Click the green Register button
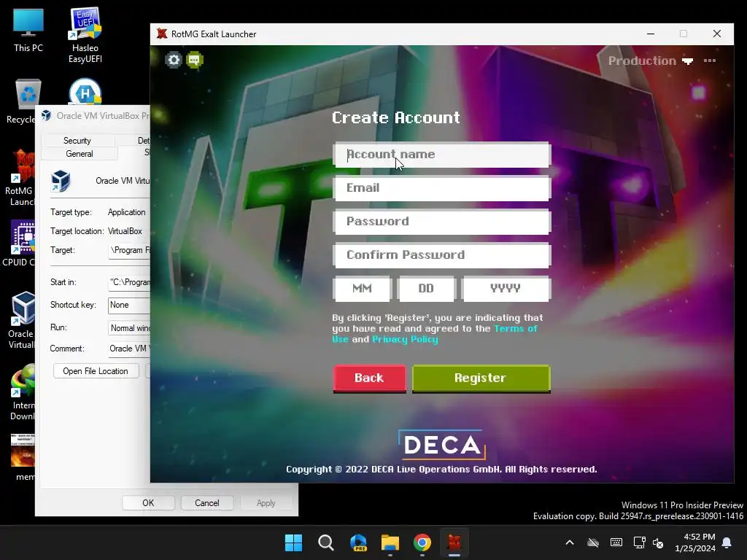This screenshot has width=747, height=560. click(x=481, y=378)
